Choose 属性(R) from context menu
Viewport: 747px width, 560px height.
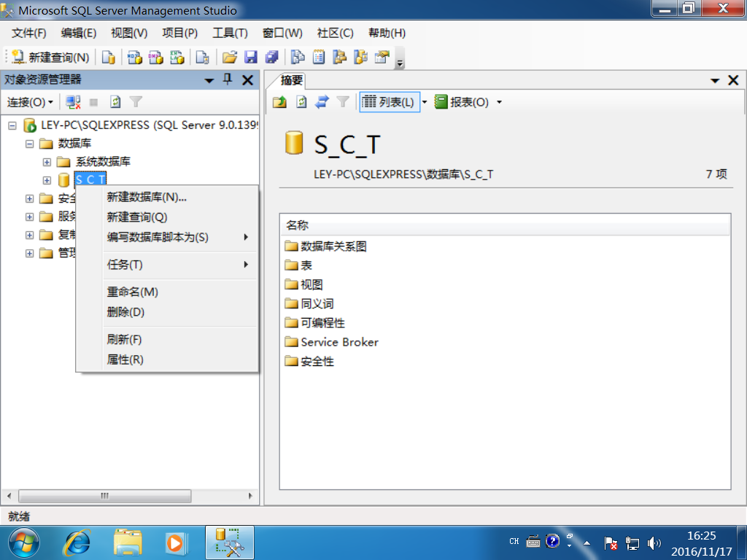pyautogui.click(x=167, y=359)
